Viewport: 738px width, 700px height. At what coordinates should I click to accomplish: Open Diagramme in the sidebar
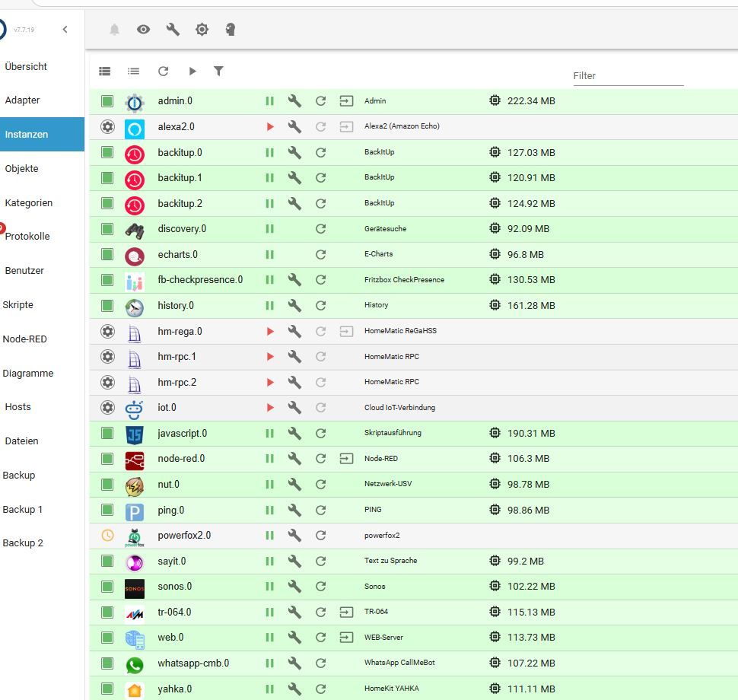pos(27,374)
